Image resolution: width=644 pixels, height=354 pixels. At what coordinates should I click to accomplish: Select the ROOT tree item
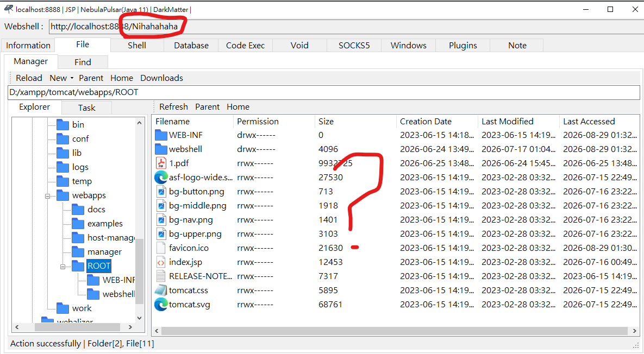(99, 266)
